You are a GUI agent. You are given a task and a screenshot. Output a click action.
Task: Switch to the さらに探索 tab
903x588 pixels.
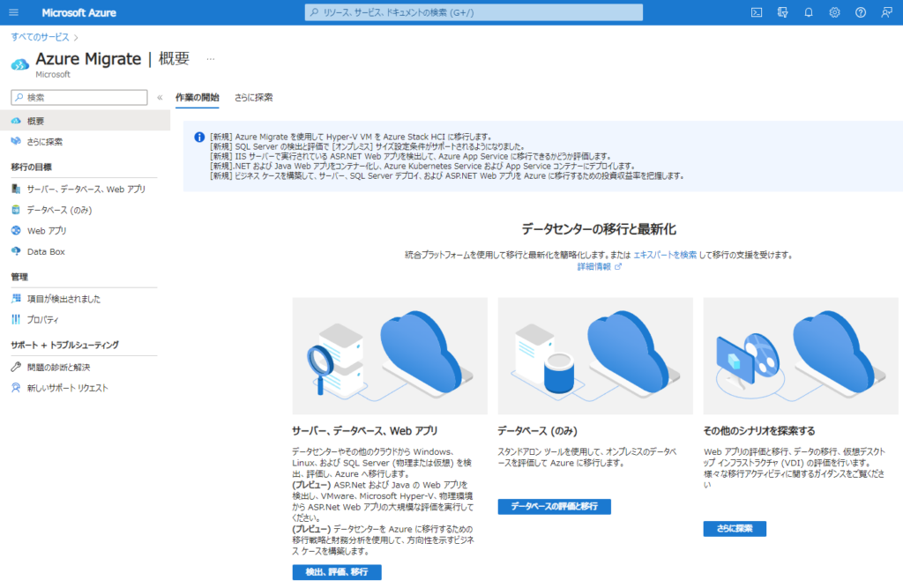coord(253,97)
